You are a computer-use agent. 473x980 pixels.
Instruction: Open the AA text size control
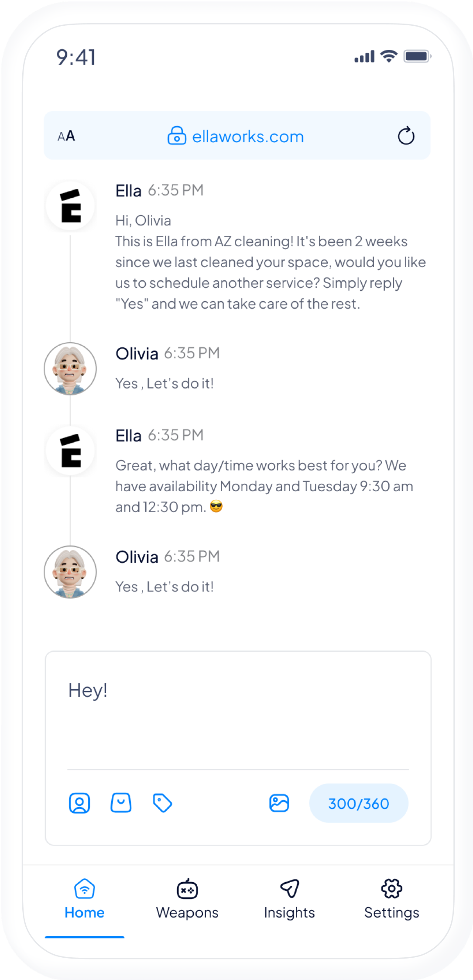(66, 136)
